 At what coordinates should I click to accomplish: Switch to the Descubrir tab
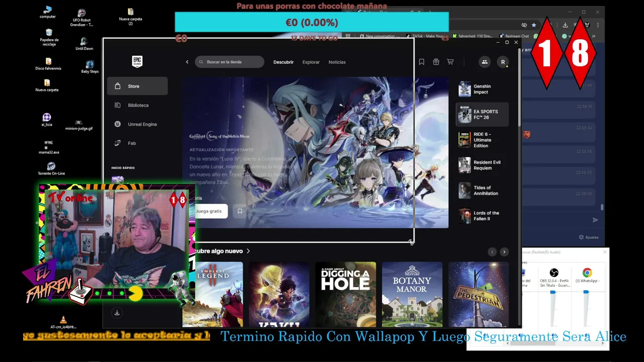pyautogui.click(x=283, y=62)
